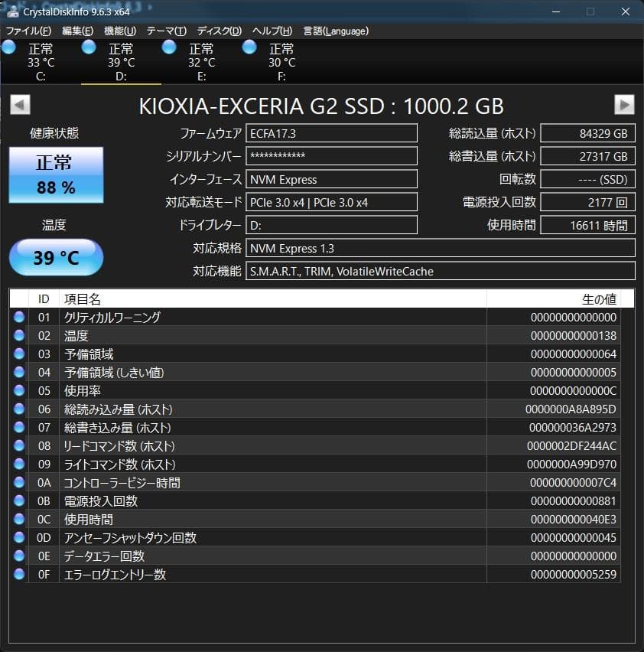Click the ドライブレター field D:

pos(331,226)
